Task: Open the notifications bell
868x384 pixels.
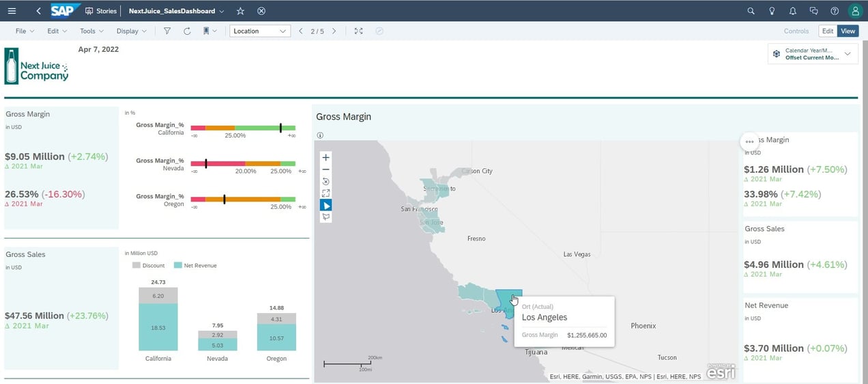Action: [792, 11]
